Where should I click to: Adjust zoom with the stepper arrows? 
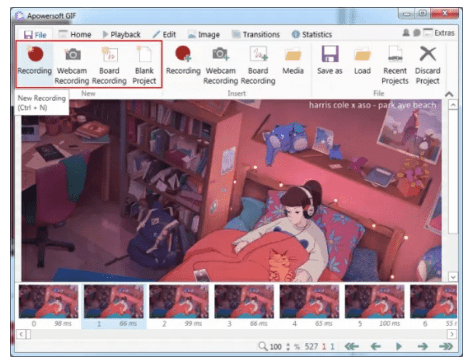(x=288, y=347)
